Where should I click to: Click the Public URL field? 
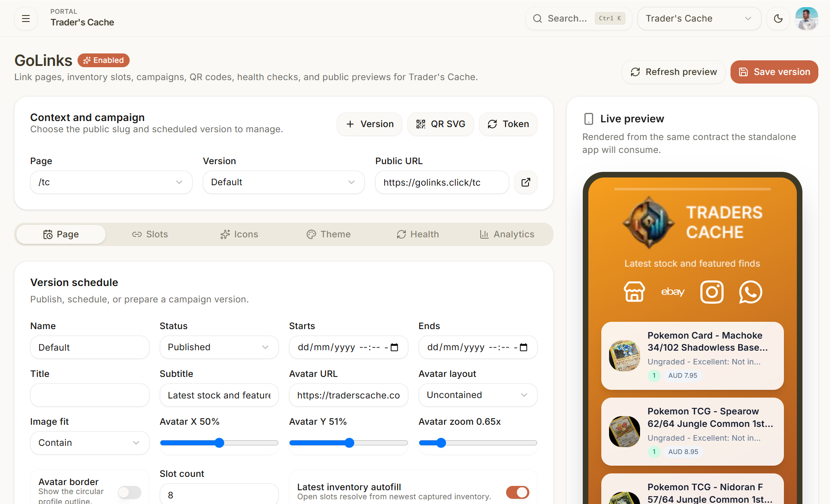pos(442,182)
